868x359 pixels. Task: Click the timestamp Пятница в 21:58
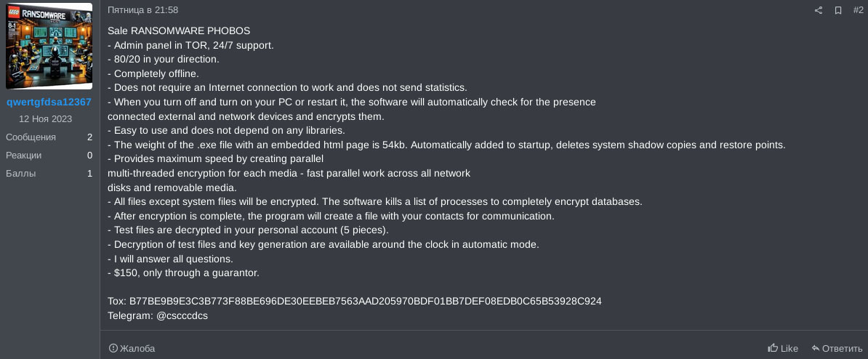tap(142, 10)
